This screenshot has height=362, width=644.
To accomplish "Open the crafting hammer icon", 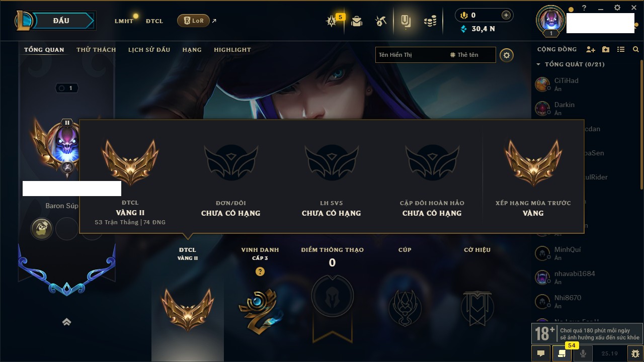I will click(381, 21).
